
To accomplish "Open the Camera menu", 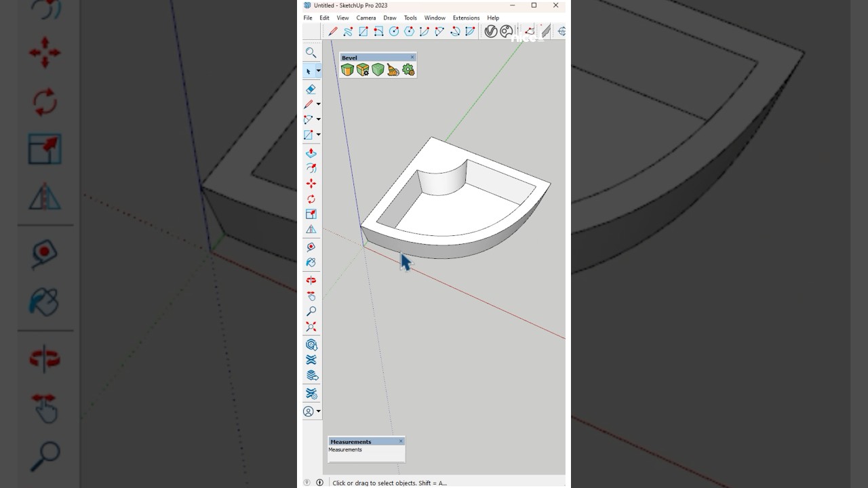I will point(366,18).
